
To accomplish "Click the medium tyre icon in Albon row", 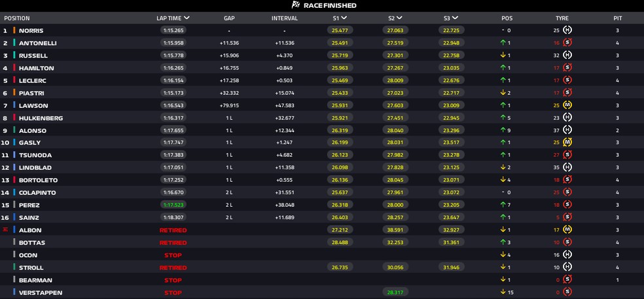I will coord(567,230).
